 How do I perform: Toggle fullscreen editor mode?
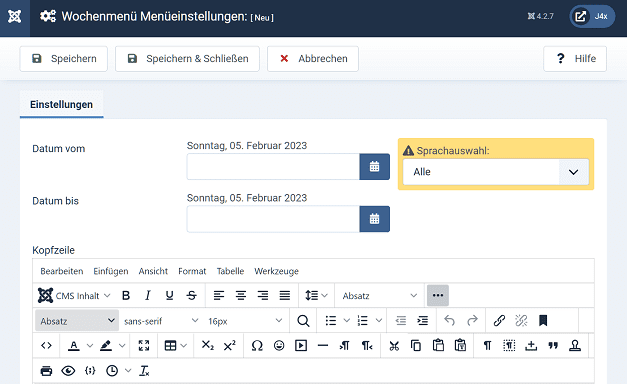click(144, 346)
